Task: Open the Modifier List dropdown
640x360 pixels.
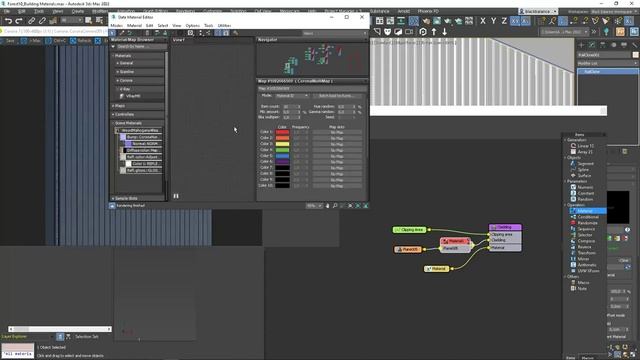Action: pos(607,63)
